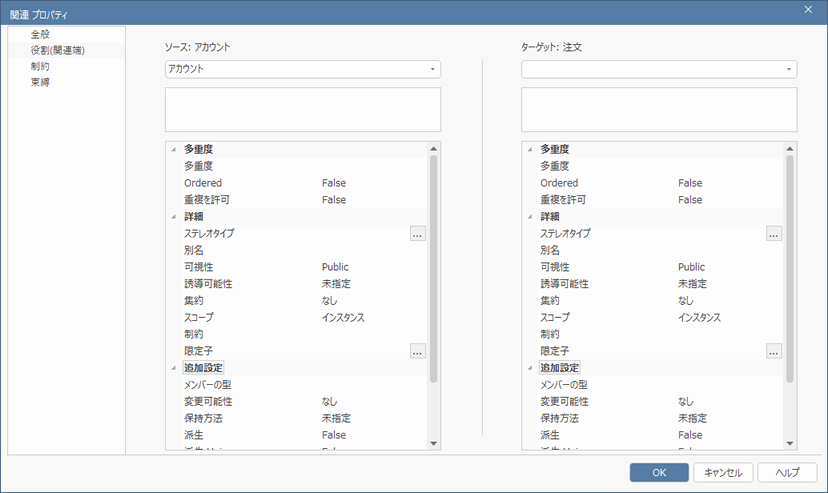828x493 pixels.
Task: Open target ステレオタイプ ellipsis button
Action: [x=774, y=233]
